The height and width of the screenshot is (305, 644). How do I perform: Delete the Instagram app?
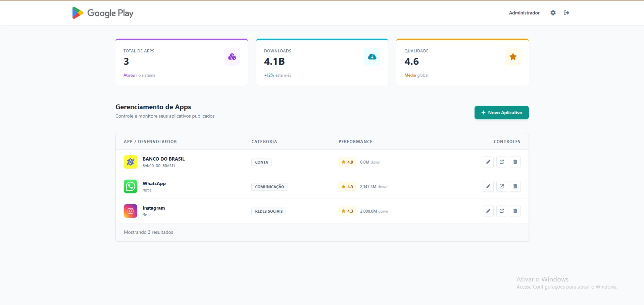[515, 211]
